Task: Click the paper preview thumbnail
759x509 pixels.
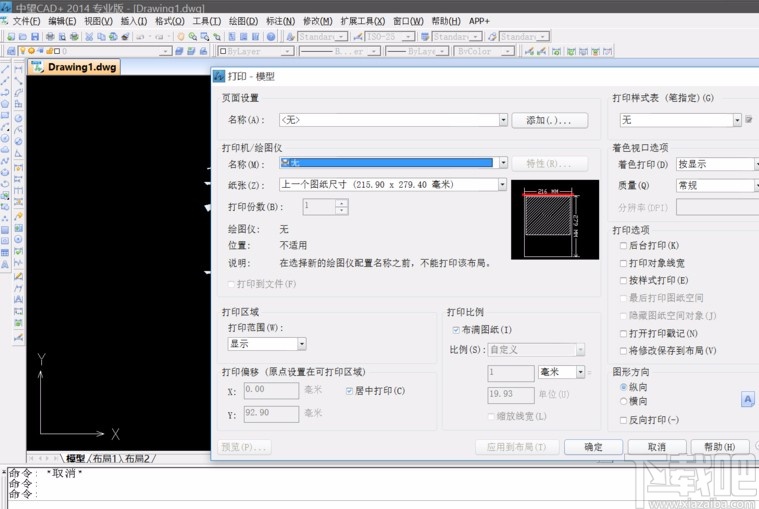Action: pyautogui.click(x=555, y=220)
